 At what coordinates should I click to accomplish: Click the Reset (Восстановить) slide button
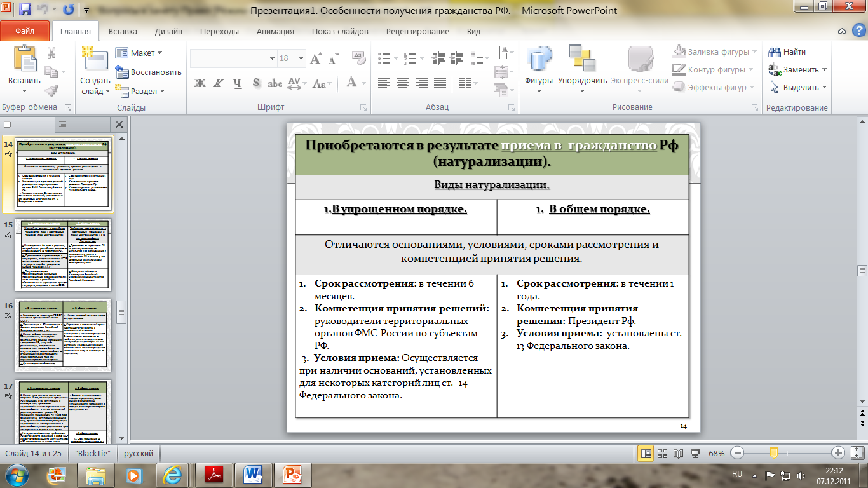pos(149,72)
